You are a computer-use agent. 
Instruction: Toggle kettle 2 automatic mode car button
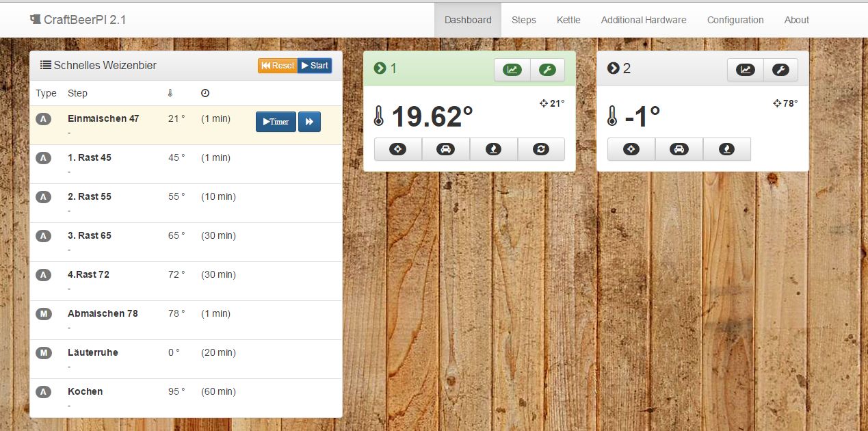point(679,149)
